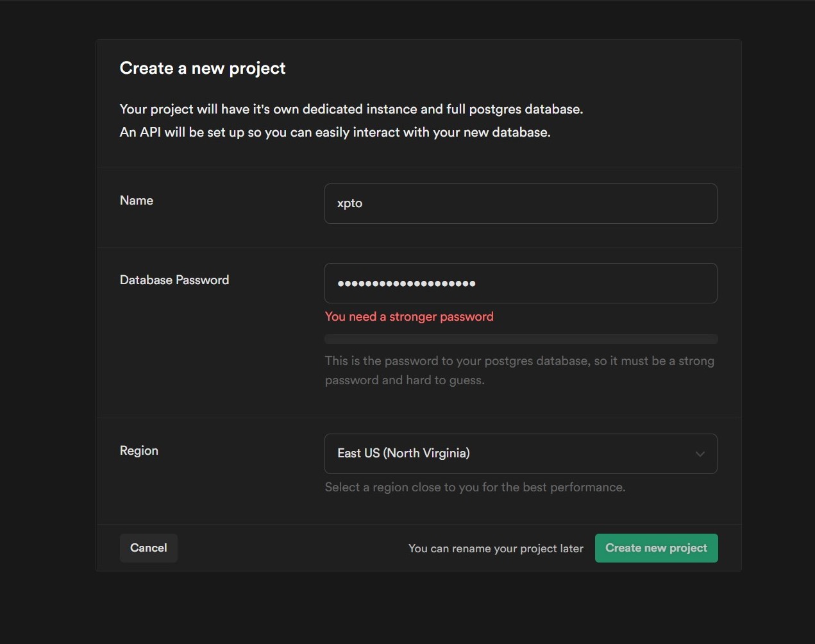Click the "Select a region close to you" hint

475,487
